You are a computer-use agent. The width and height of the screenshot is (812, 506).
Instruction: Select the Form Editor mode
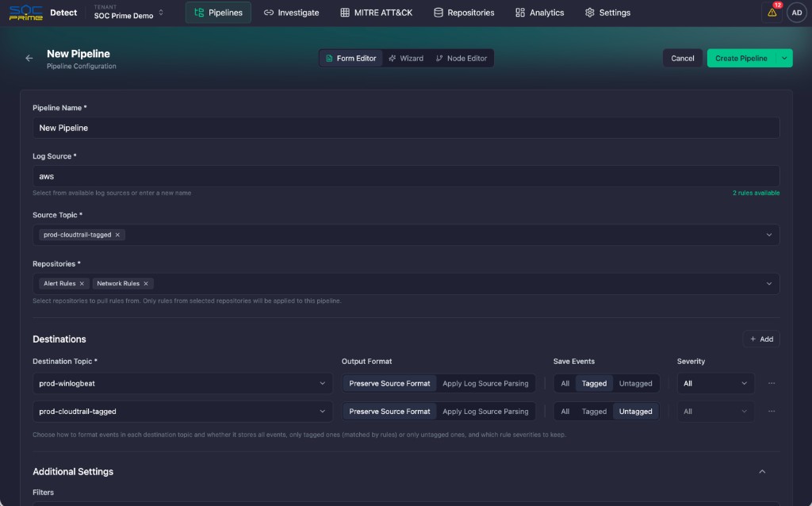(x=351, y=58)
